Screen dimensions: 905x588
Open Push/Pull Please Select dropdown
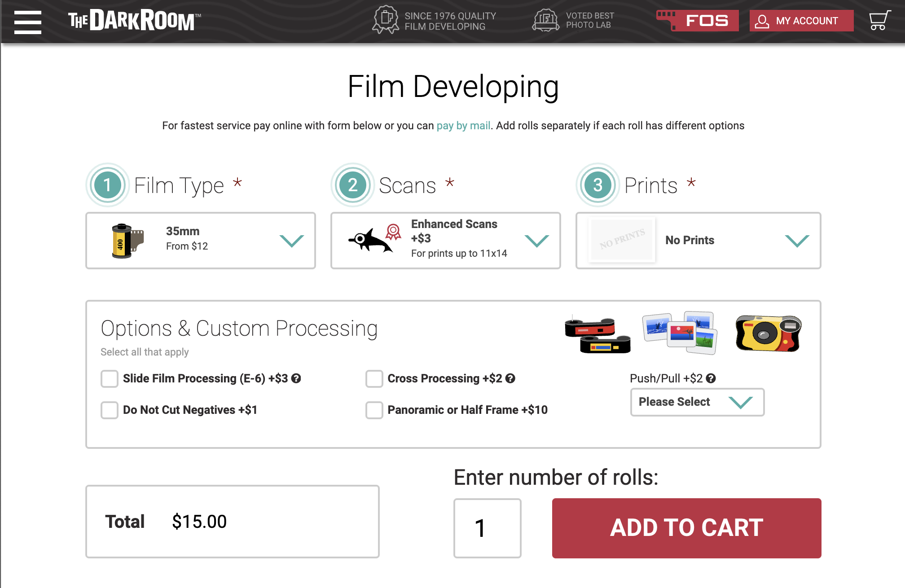[697, 402]
